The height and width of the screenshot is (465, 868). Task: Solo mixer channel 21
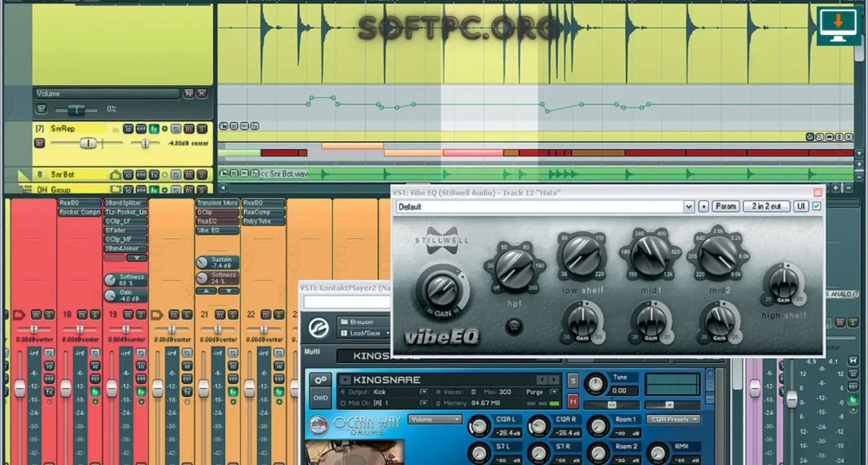(x=233, y=314)
